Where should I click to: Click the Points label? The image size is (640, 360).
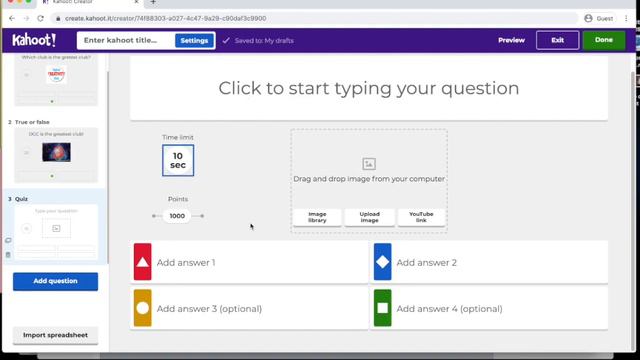click(178, 199)
